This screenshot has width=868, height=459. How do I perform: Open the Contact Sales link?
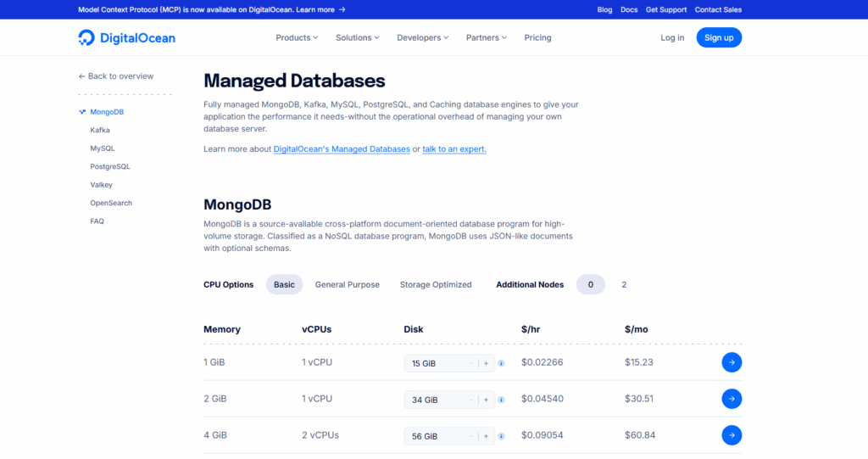click(718, 9)
